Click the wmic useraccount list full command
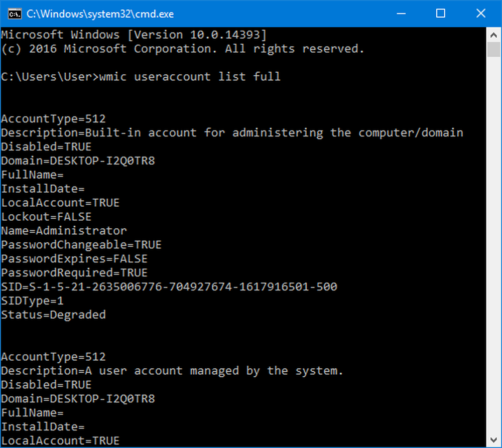This screenshot has height=448, width=502. pyautogui.click(x=190, y=77)
